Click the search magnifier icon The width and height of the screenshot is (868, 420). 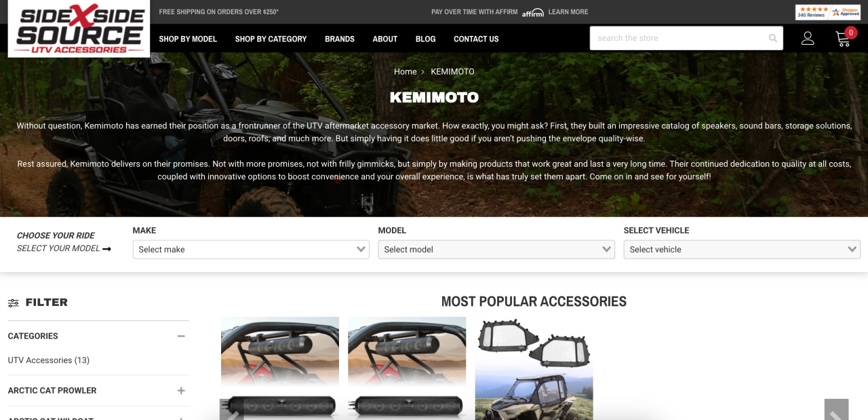(772, 38)
